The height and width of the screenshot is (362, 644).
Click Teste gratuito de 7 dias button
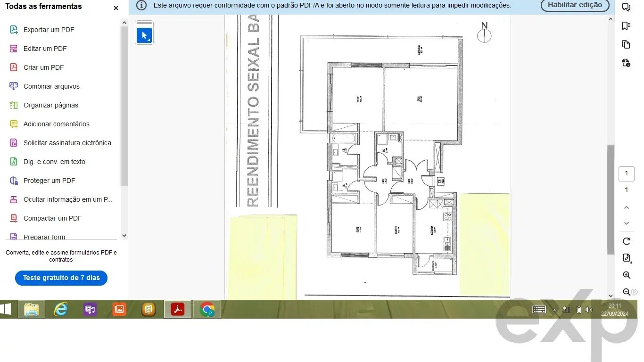coord(61,278)
